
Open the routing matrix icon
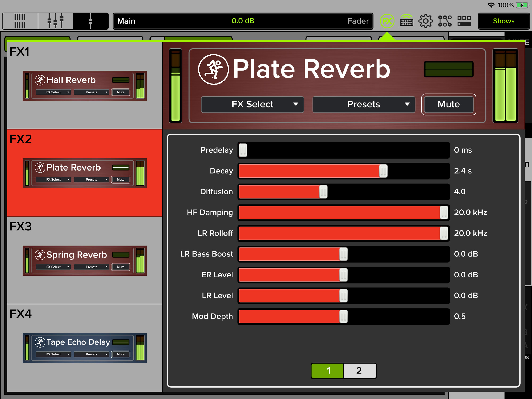[445, 21]
